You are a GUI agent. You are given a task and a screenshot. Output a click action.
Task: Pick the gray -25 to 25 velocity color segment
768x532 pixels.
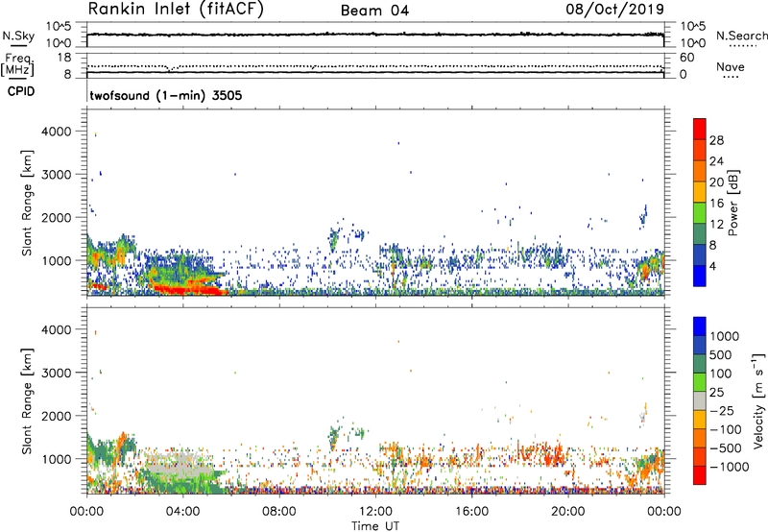pyautogui.click(x=700, y=401)
